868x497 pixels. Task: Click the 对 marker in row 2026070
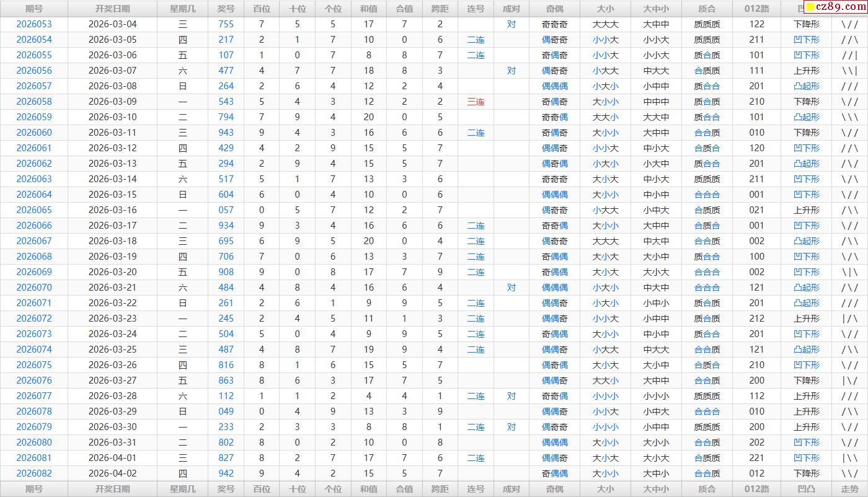coord(511,288)
